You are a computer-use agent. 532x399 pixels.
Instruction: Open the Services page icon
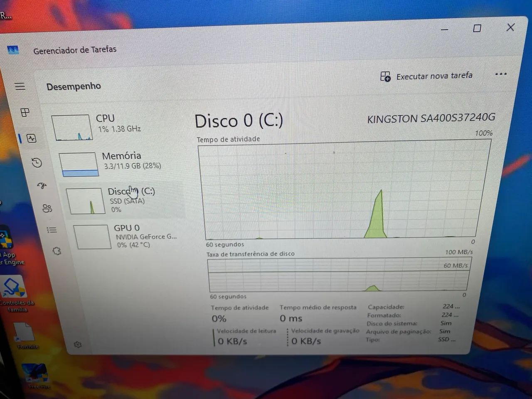pos(57,251)
